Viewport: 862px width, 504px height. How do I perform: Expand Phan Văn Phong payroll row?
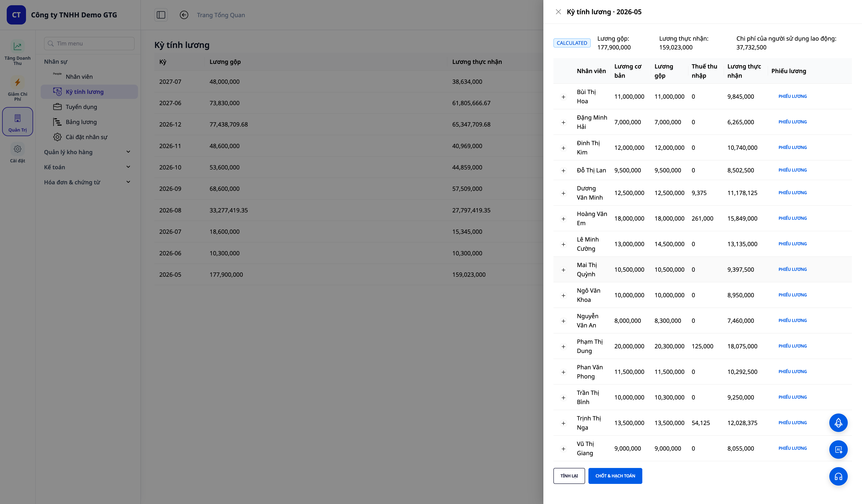[x=563, y=372]
